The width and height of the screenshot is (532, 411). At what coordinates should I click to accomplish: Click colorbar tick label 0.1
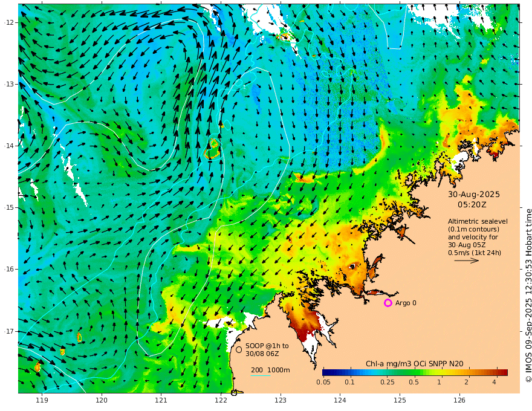349,382
